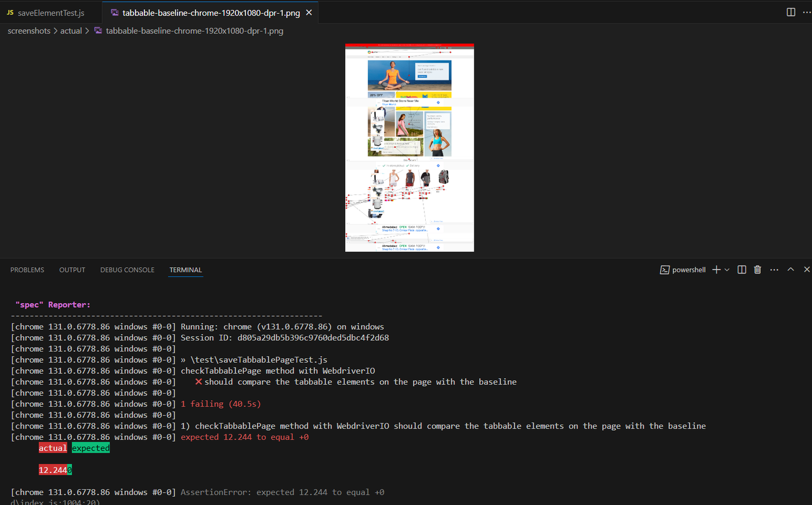Switch to the DEBUG CONSOLE tab

tap(127, 270)
